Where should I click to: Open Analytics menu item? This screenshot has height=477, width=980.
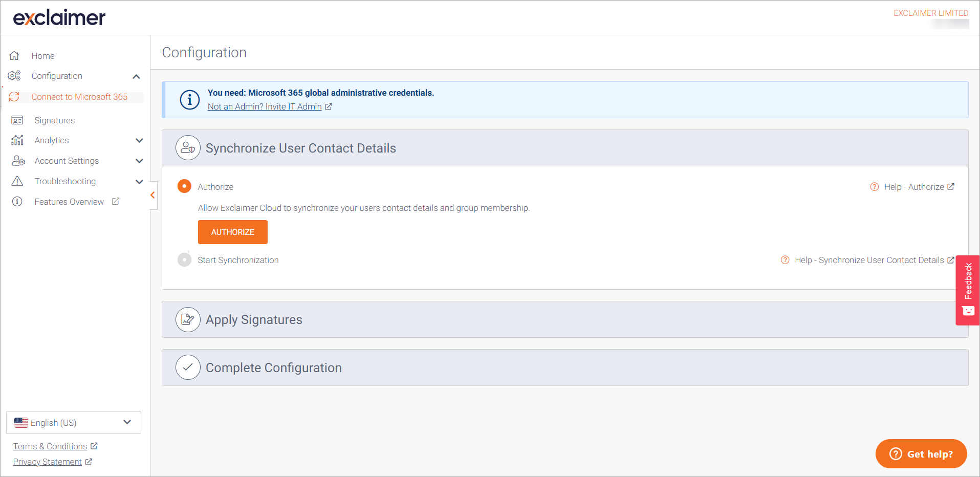point(52,140)
